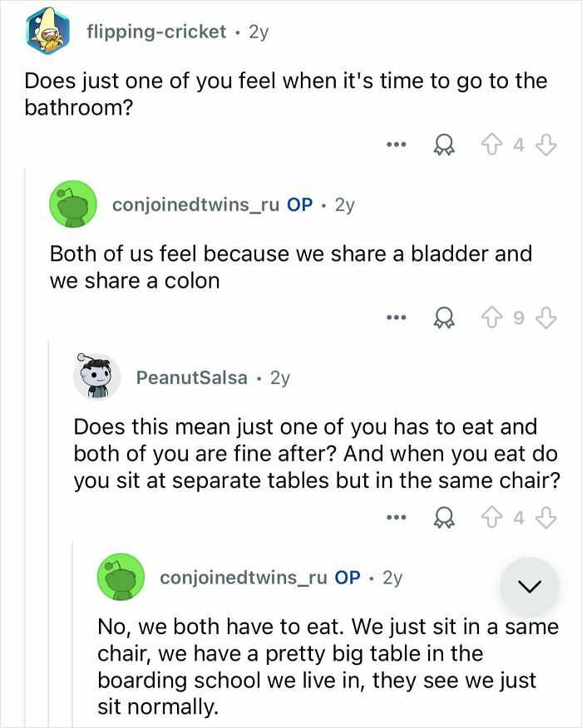Open the overflow menu on the bladder reply
Viewport: 582px width, 728px height.
(397, 317)
